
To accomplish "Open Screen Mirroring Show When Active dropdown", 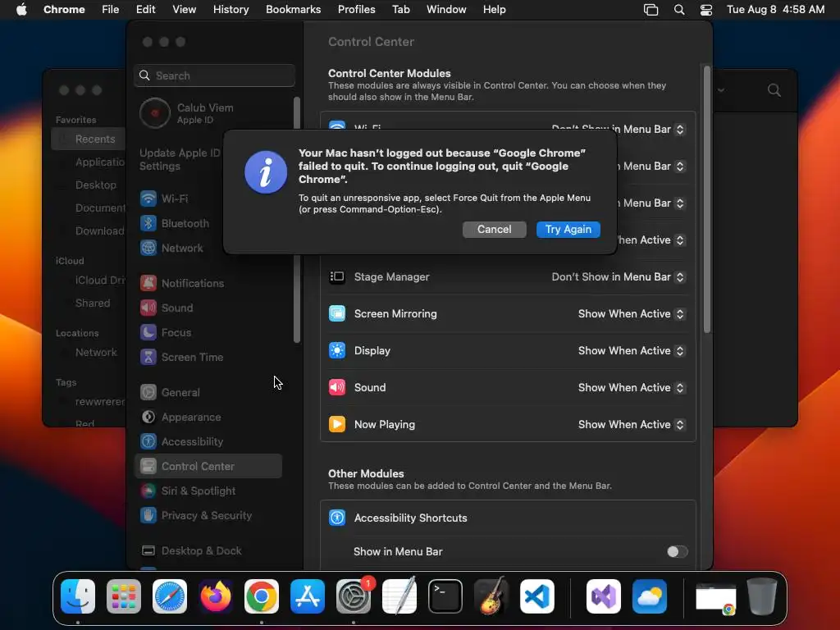I will click(632, 314).
